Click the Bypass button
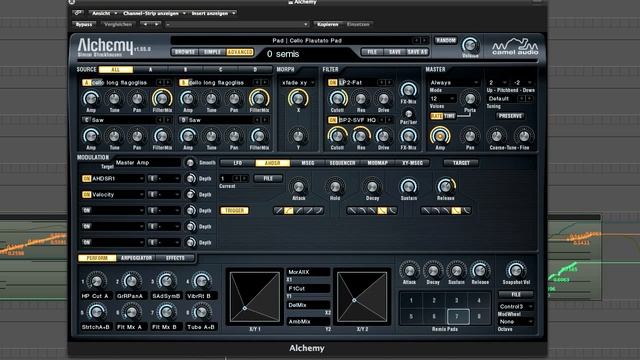This screenshot has height=360, width=640. pos(84,24)
